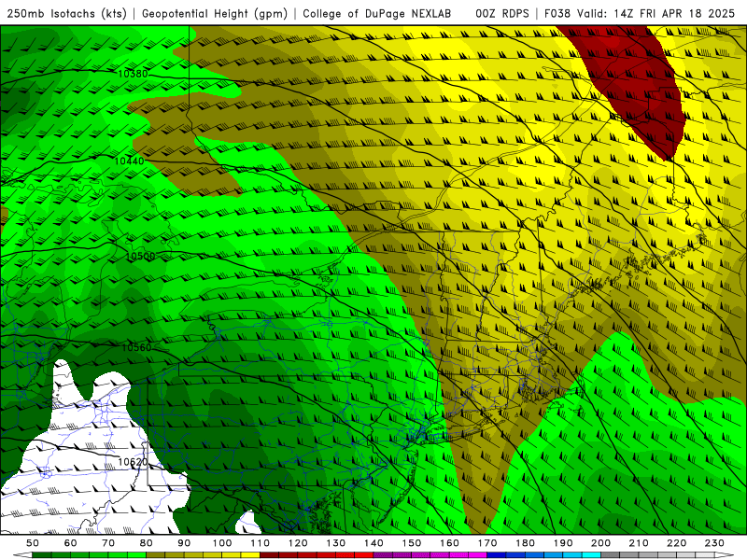Click the 160 label on the color scale
This screenshot has height=560, width=747.
tap(450, 543)
